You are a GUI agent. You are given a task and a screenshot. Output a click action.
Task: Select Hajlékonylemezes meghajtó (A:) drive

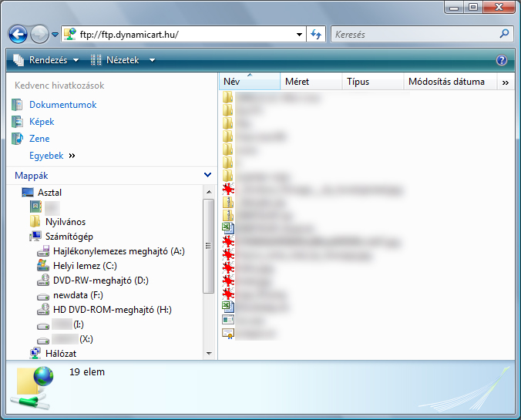[119, 251]
